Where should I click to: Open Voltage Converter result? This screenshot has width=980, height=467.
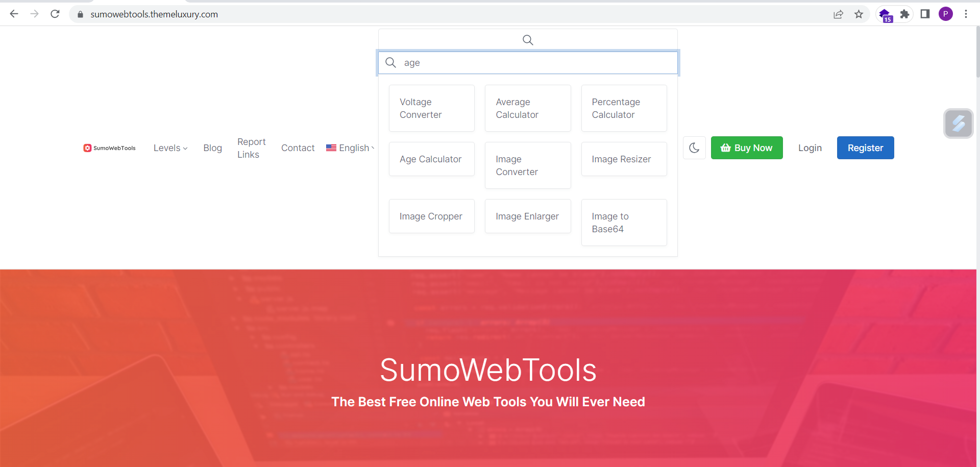(431, 108)
